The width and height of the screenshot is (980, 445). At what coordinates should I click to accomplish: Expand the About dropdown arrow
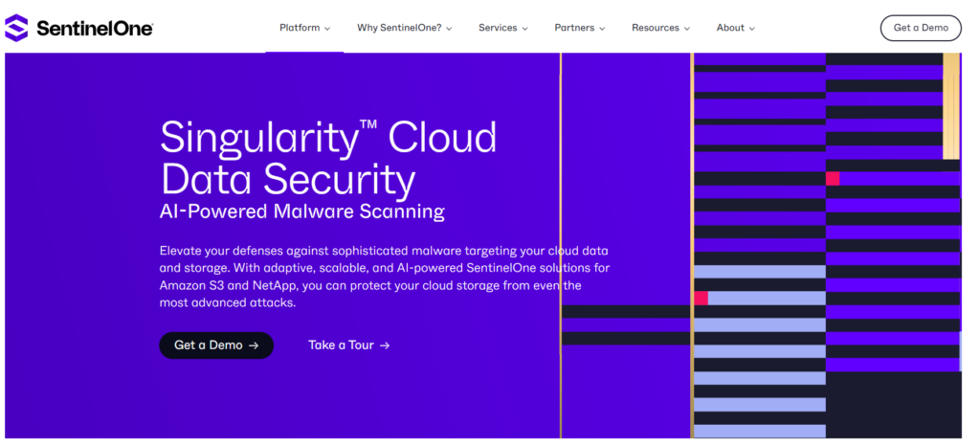pos(751,29)
